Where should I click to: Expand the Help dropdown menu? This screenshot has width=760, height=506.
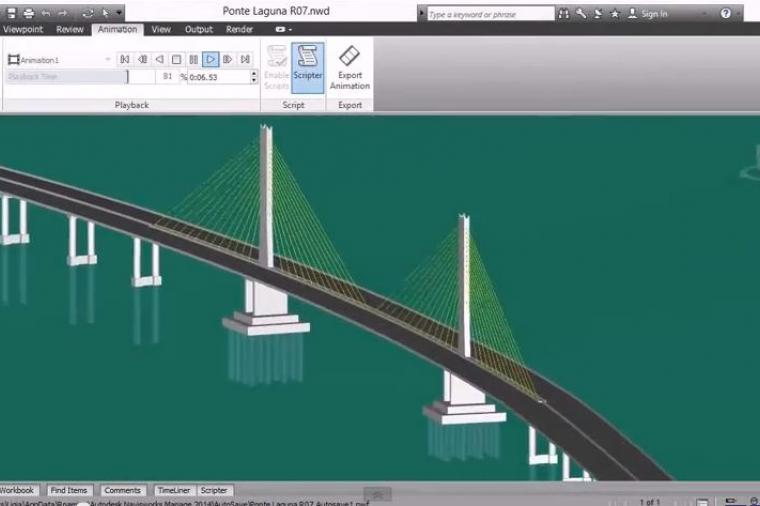(x=740, y=14)
